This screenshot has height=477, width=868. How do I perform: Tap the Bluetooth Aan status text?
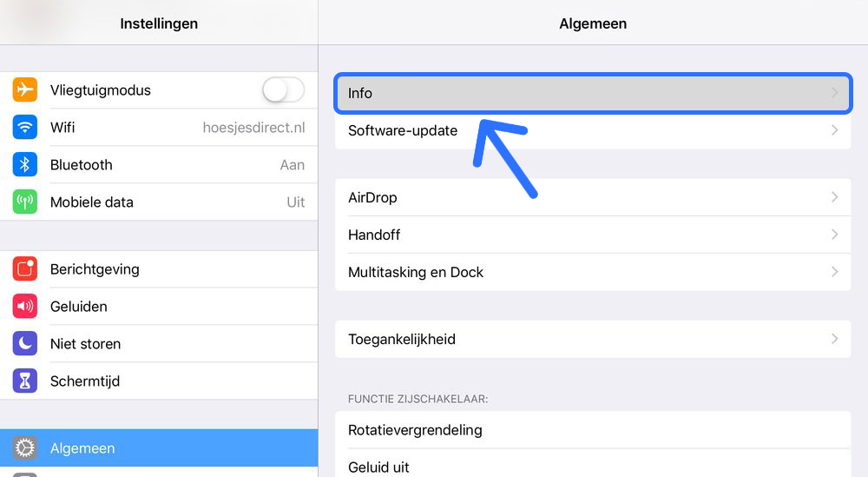click(x=293, y=164)
